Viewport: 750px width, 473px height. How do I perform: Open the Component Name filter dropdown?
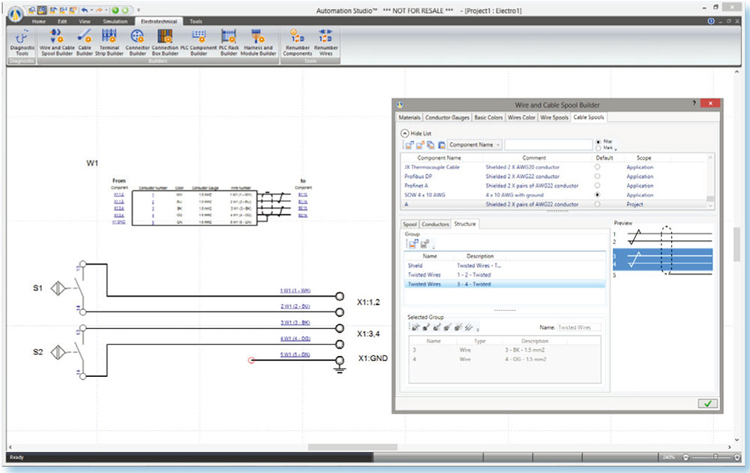[x=474, y=145]
